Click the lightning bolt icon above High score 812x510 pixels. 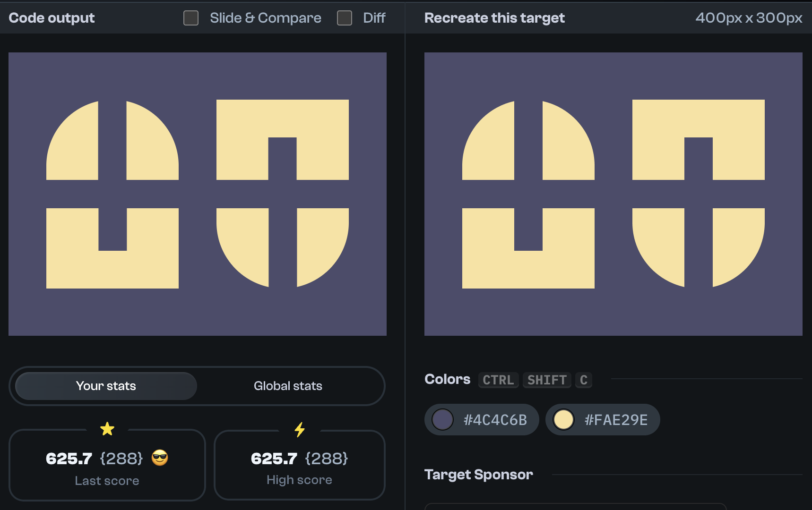click(300, 429)
